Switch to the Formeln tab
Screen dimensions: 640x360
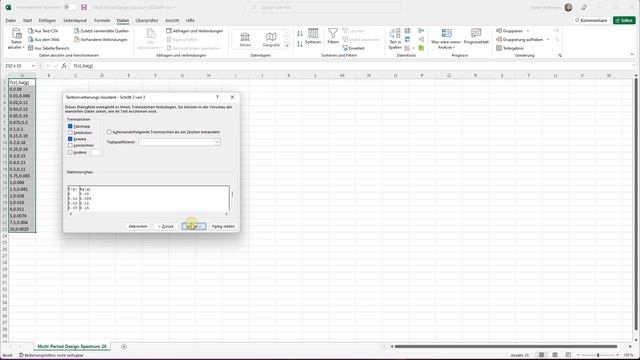point(102,20)
